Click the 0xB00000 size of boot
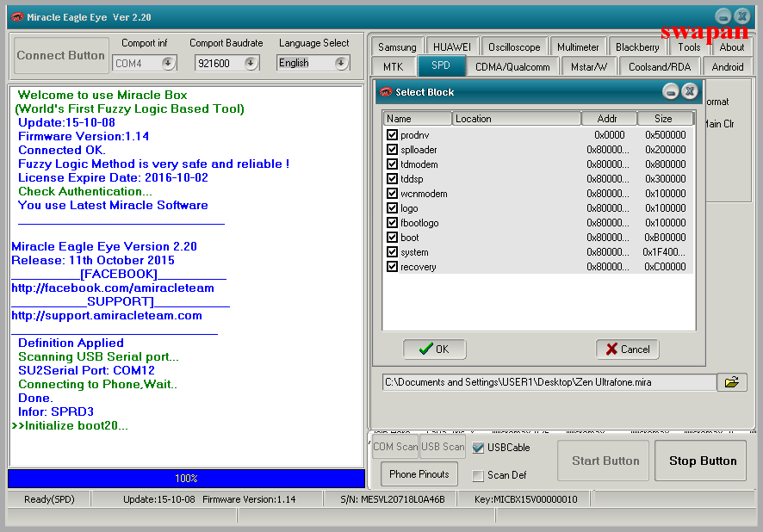This screenshot has width=763, height=532. pyautogui.click(x=665, y=238)
